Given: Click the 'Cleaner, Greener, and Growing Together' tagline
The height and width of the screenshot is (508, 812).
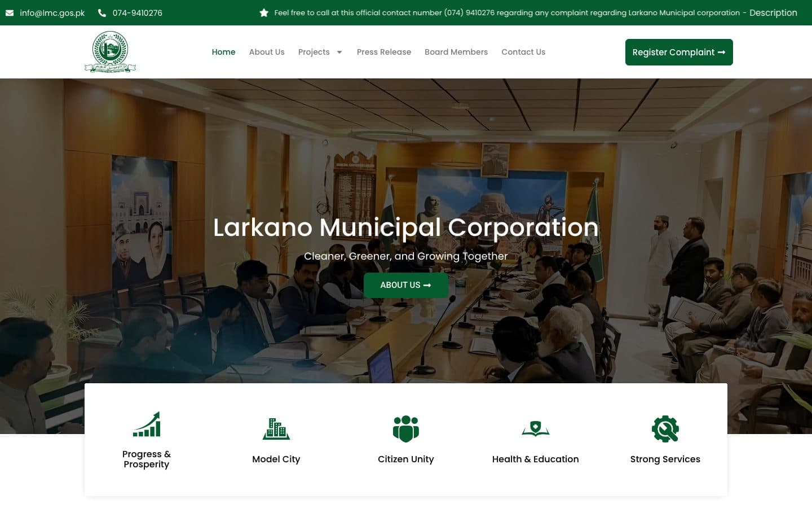Looking at the screenshot, I should tap(406, 256).
